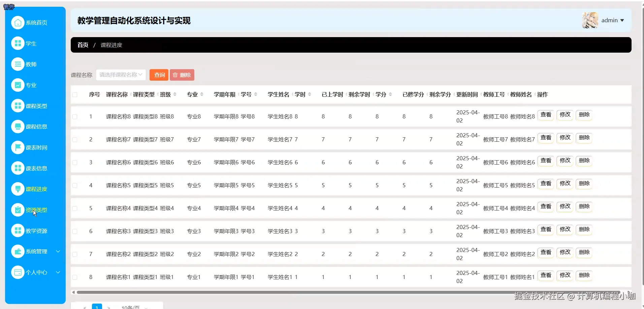Click the 查询 query button
Image resolution: width=644 pixels, height=309 pixels.
(159, 75)
